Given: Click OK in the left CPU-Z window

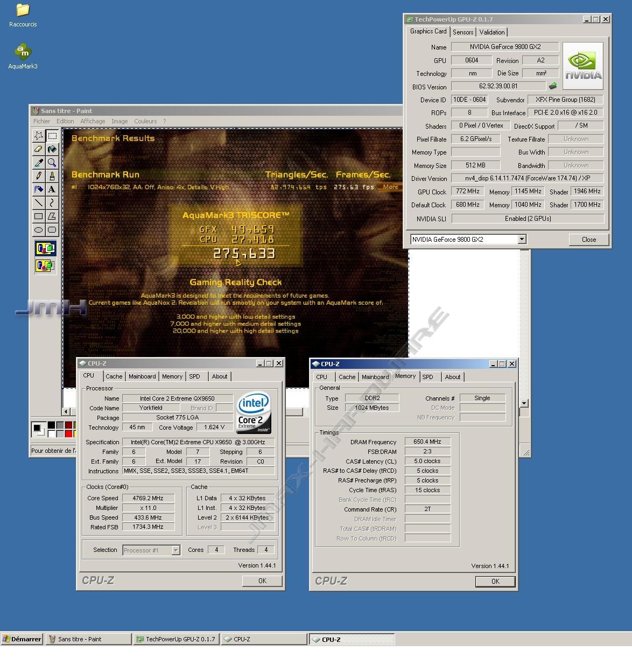Looking at the screenshot, I should point(262,581).
